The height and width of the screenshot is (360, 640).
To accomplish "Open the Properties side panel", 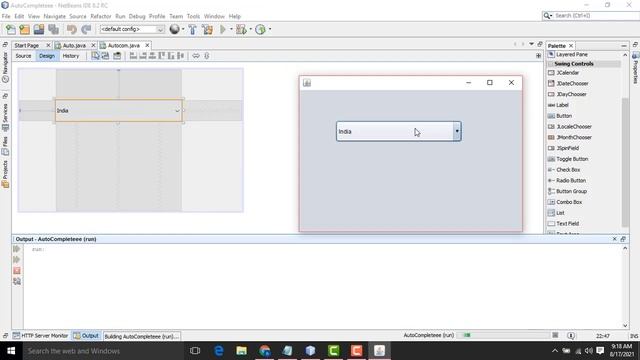I will (x=636, y=69).
